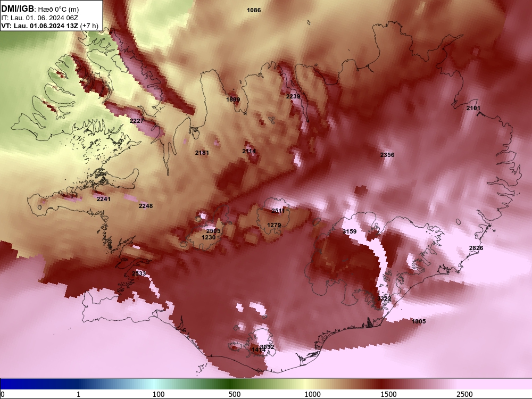Image resolution: width=532 pixels, height=399 pixels.
Task: Click the 2114 height value label
Action: click(249, 151)
